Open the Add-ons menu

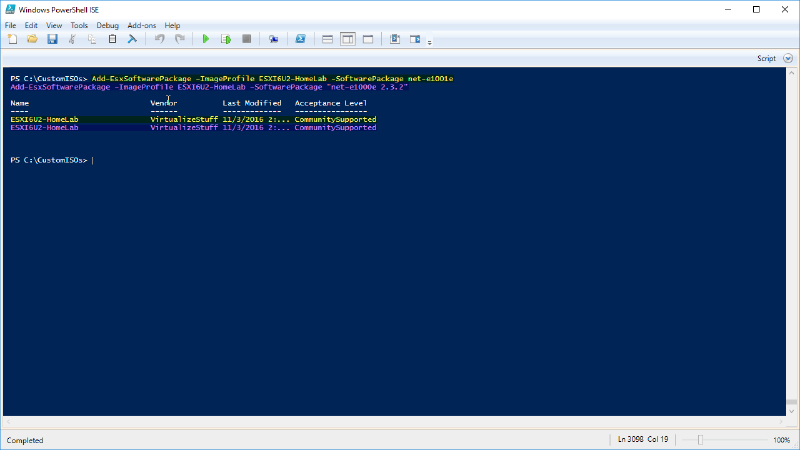pyautogui.click(x=141, y=25)
